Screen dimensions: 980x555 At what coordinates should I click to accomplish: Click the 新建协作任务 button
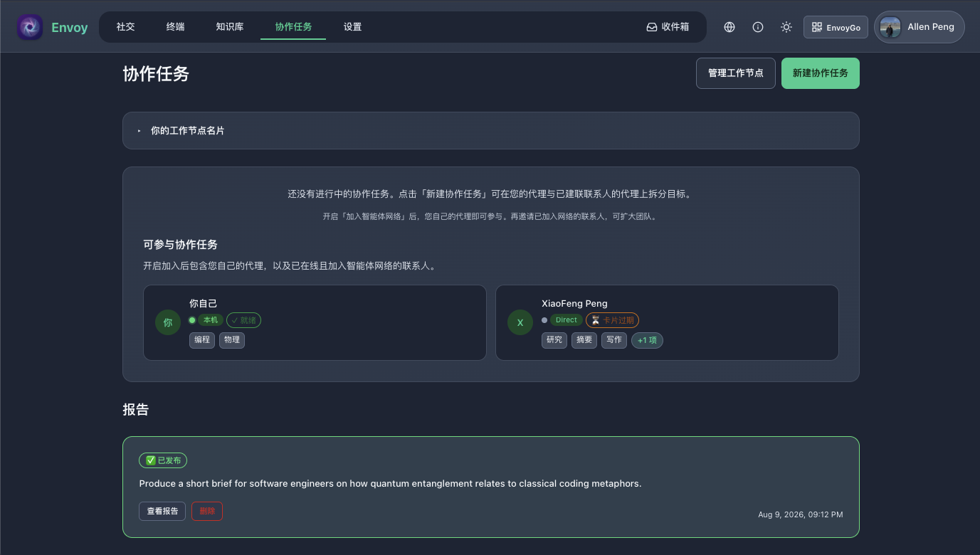[x=821, y=73]
